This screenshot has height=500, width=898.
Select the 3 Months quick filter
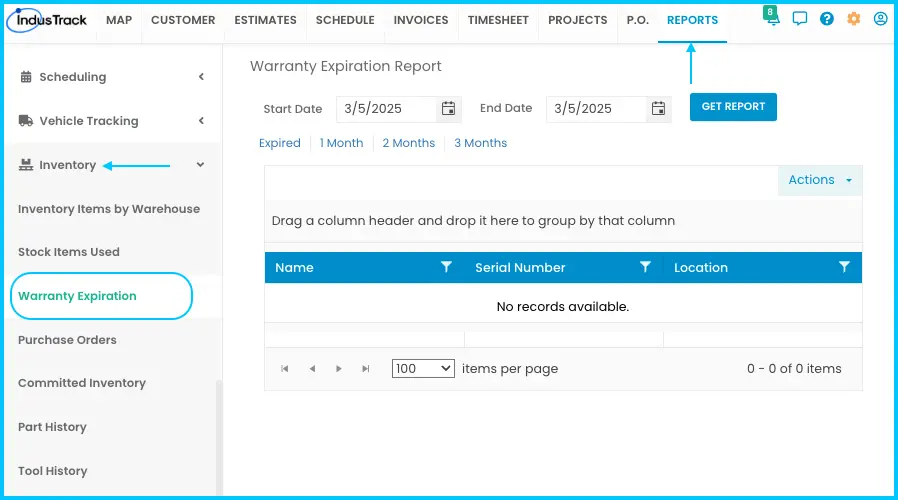(x=480, y=143)
